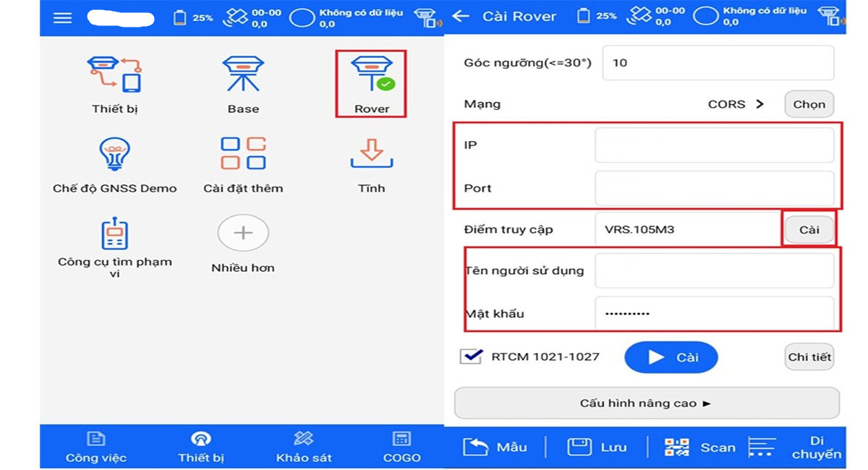
Task: Expand the CORS network chevron
Action: click(x=759, y=104)
